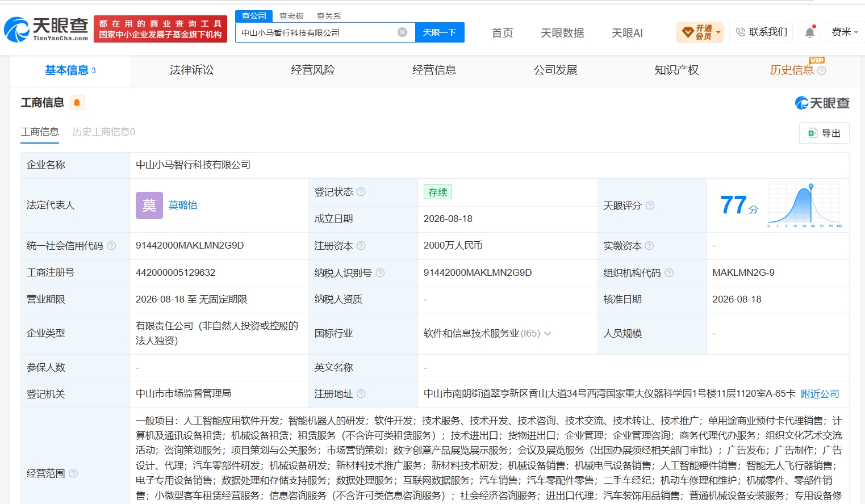Viewport: 865px width, 504px height.
Task: Open 法律诉讼 tab
Action: click(x=191, y=70)
